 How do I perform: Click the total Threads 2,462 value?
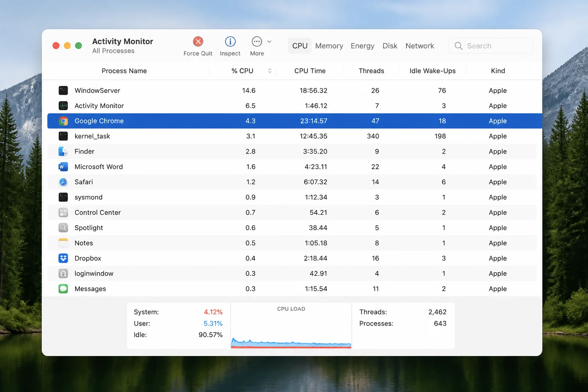(x=438, y=312)
